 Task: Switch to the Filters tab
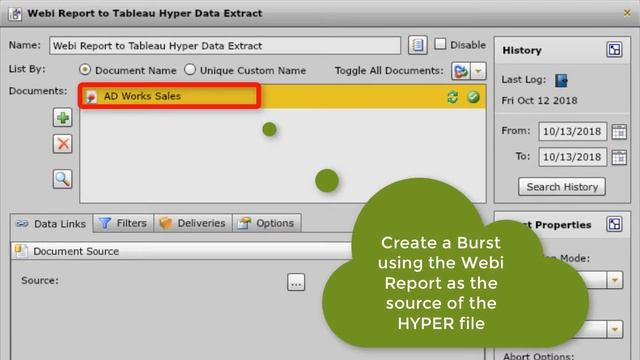coord(123,223)
